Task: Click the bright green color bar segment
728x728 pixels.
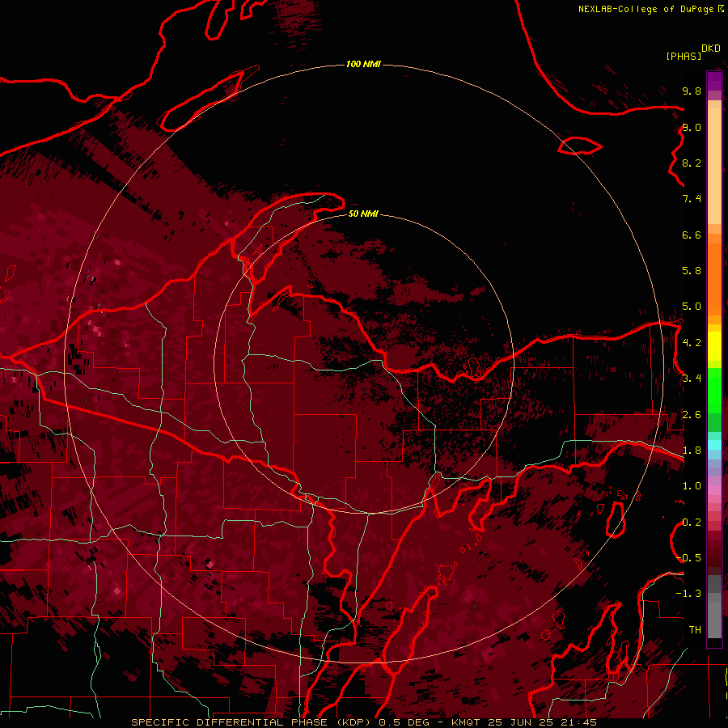Action: coord(714,391)
